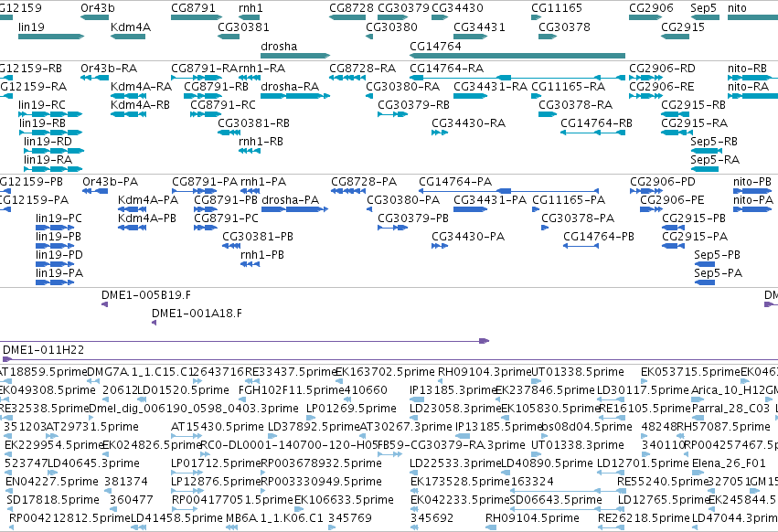
Task: Click the EN04227.5prime EST label
Action: pos(52,482)
